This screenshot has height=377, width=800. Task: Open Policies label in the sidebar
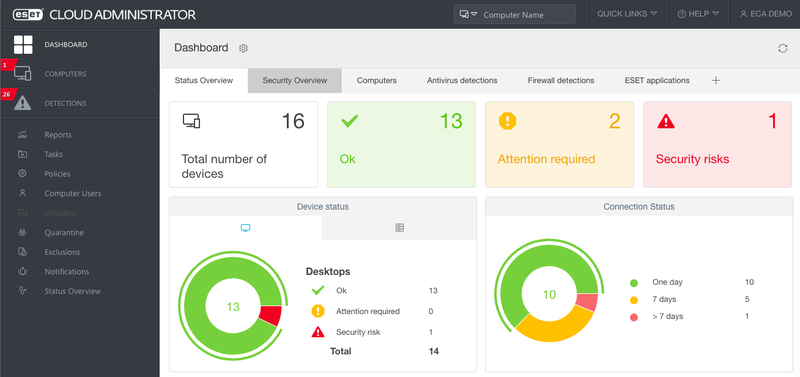point(57,174)
